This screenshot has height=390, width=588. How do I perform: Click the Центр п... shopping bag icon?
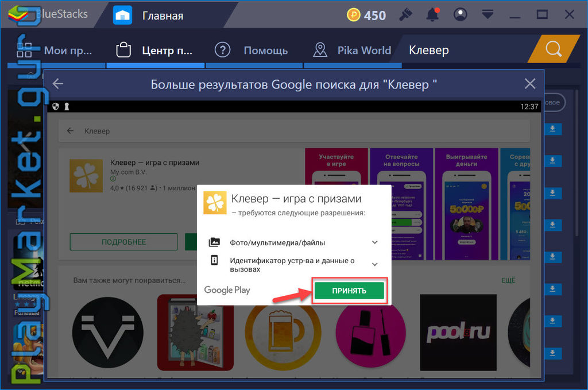[123, 49]
